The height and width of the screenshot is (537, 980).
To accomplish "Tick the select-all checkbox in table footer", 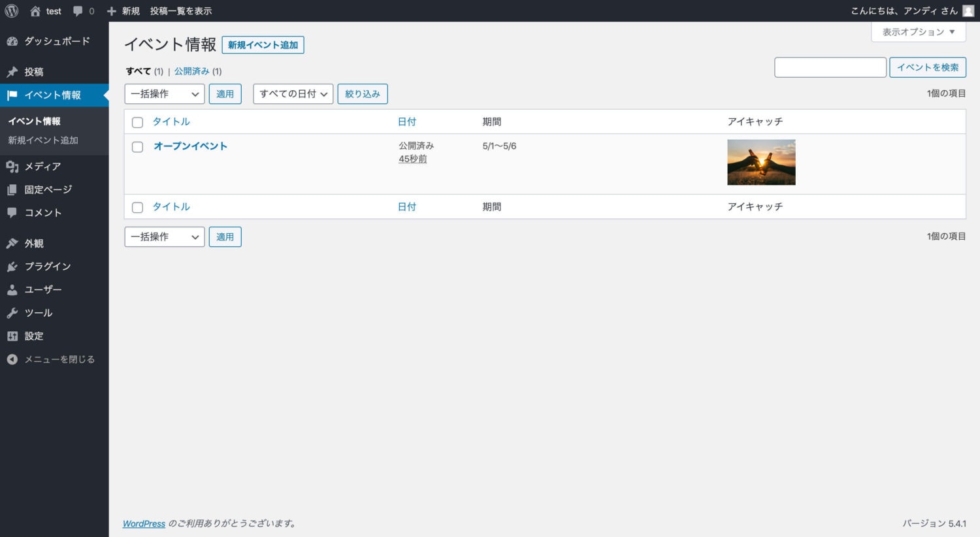I will point(137,208).
